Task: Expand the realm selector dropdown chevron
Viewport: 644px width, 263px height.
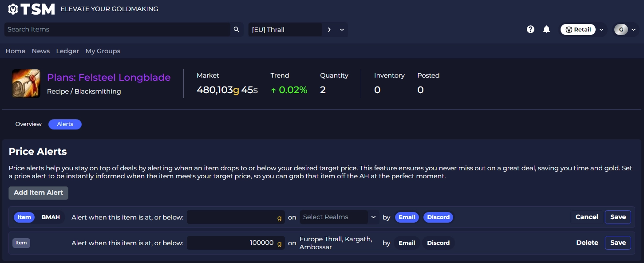Action: coord(342,30)
